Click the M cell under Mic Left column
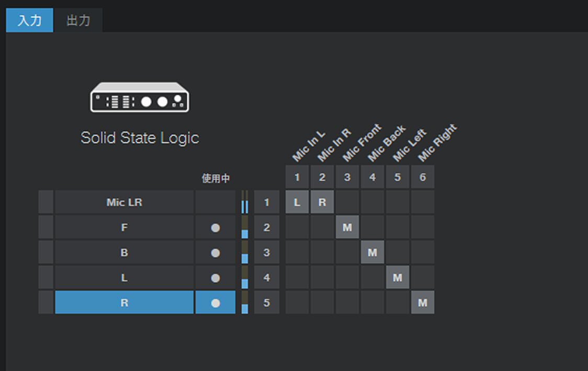 coord(398,277)
